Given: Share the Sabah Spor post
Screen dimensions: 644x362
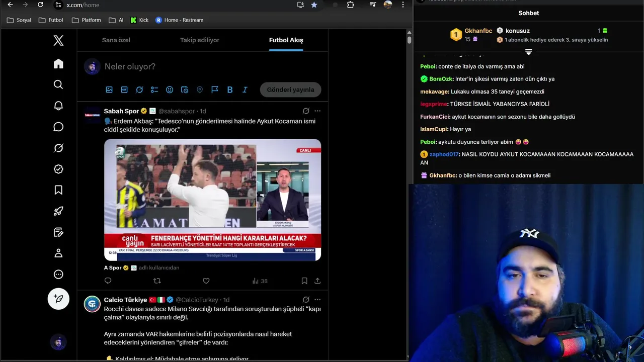Looking at the screenshot, I should click(x=317, y=281).
